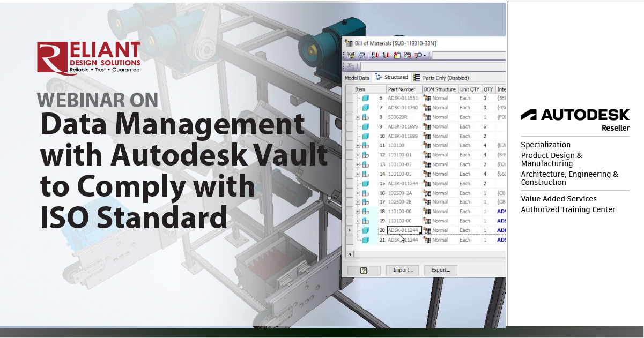The height and width of the screenshot is (338, 644).
Task: Click the formula (Xy) field icon
Action: 351,65
